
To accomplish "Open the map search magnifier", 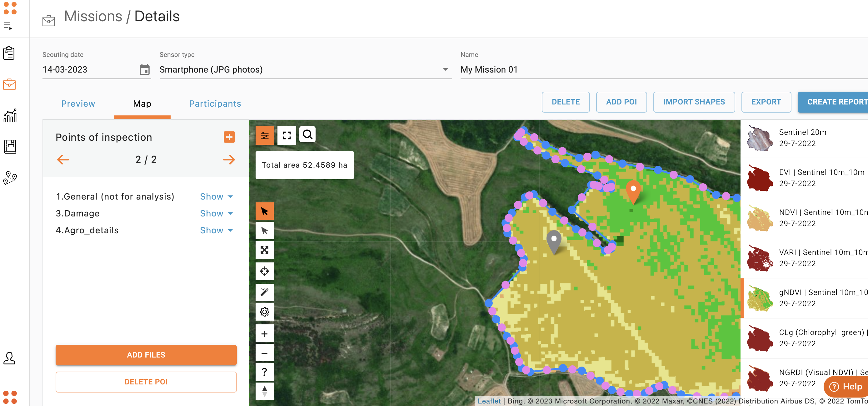I will (307, 134).
